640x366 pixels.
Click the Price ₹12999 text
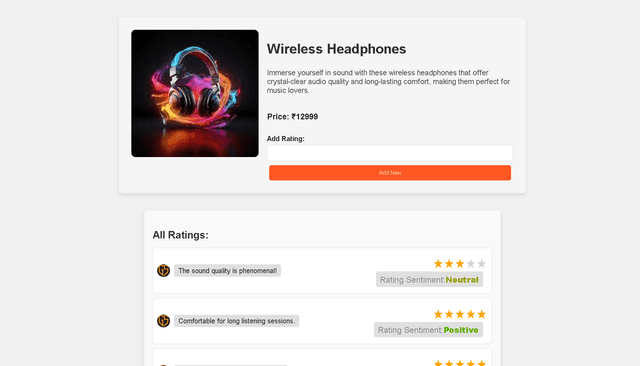click(292, 117)
